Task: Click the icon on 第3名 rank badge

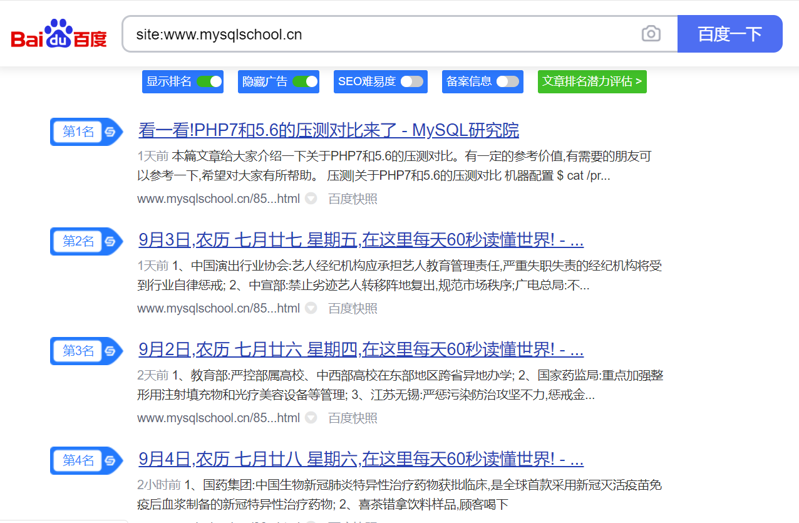Action: click(x=111, y=351)
